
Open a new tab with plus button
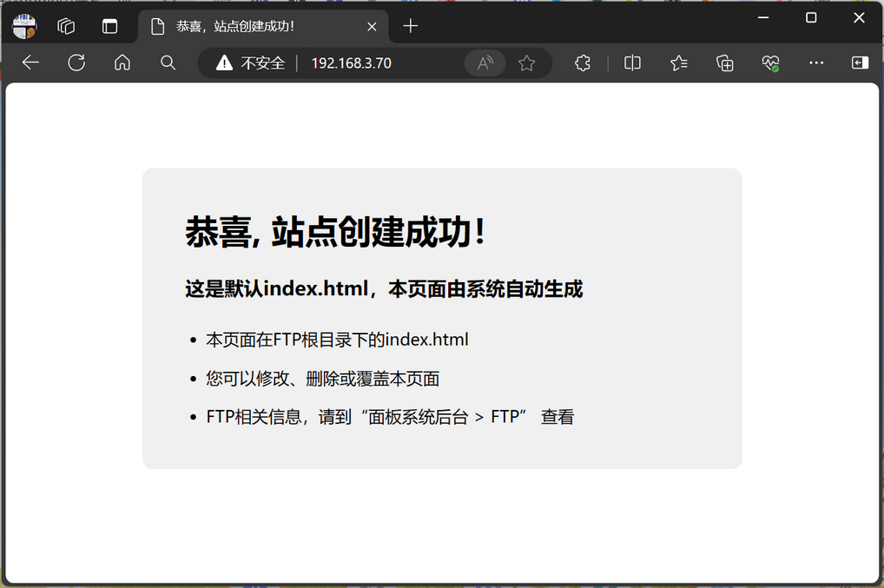pos(411,26)
